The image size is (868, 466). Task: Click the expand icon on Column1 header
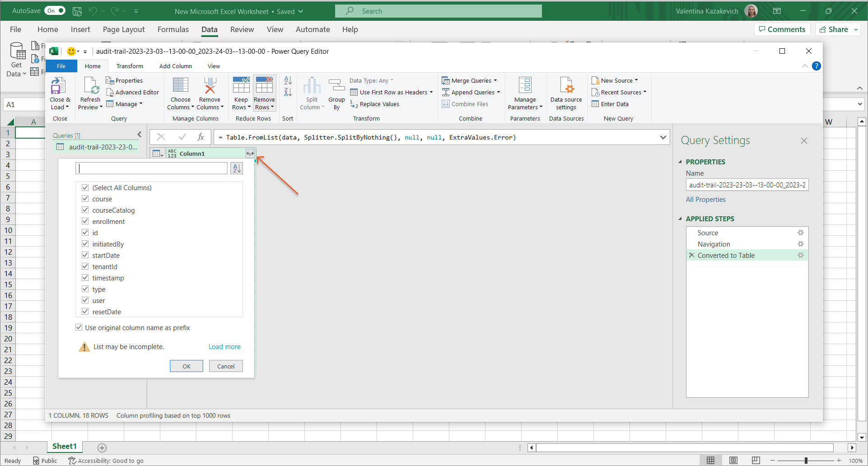click(x=250, y=154)
